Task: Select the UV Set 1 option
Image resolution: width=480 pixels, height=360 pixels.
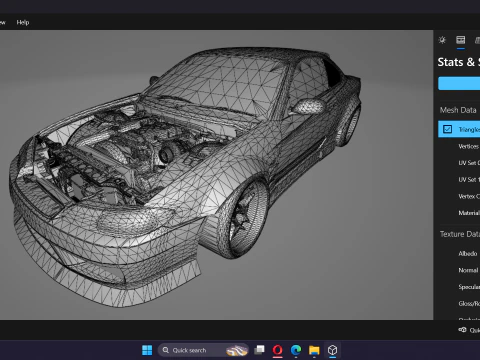Action: coord(469,180)
